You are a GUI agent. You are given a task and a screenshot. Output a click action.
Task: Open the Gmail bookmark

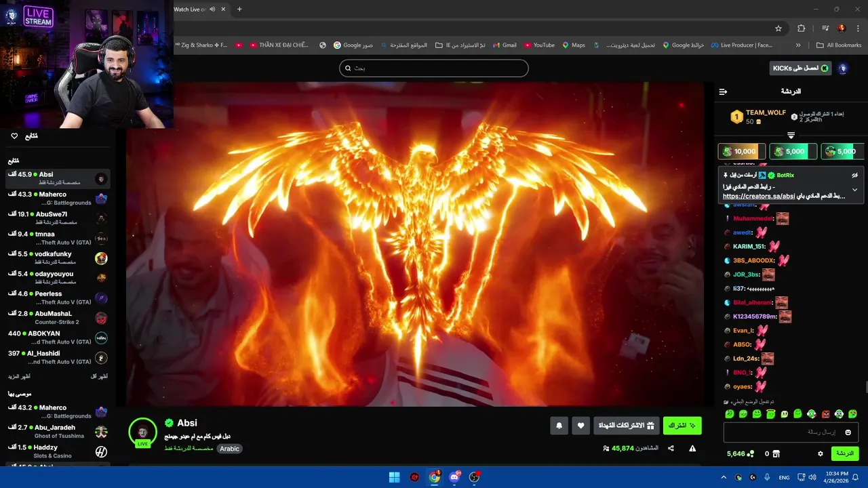click(x=503, y=45)
